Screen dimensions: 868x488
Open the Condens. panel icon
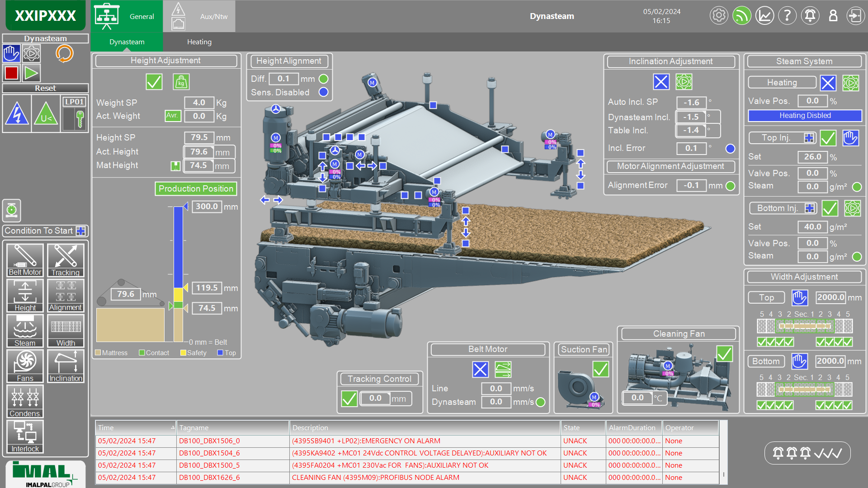tap(25, 401)
